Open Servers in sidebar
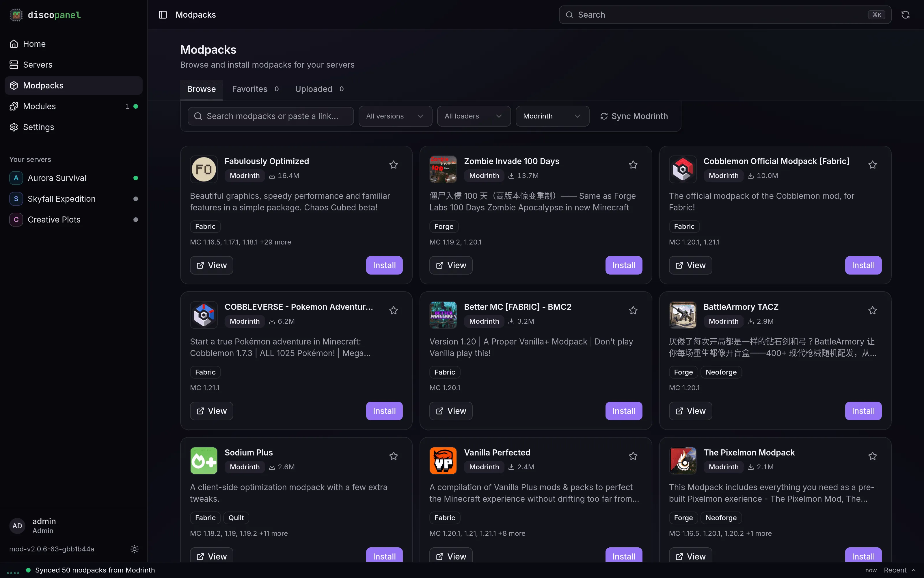 tap(73, 65)
